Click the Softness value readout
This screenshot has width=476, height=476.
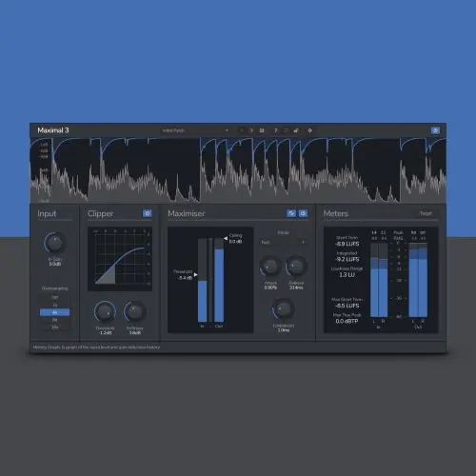tap(135, 333)
